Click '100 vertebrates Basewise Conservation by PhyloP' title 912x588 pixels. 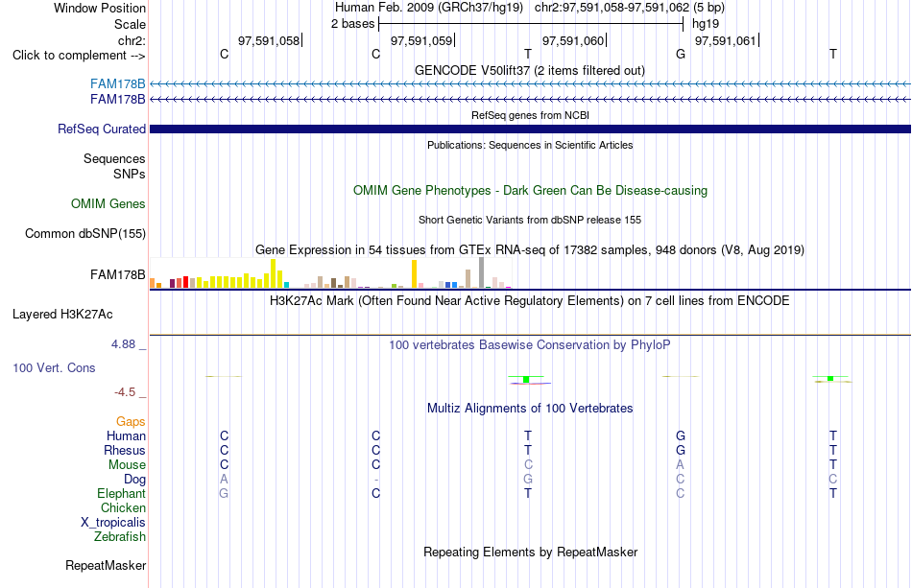point(530,344)
